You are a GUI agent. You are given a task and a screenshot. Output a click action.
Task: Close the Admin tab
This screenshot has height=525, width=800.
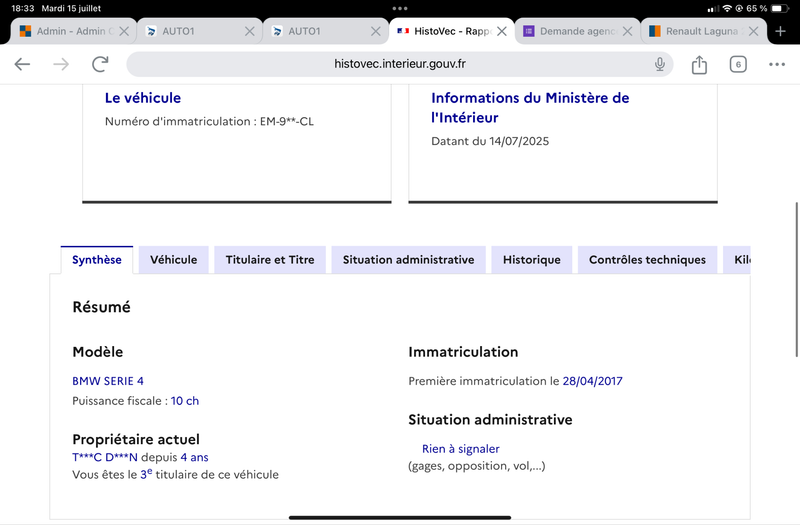click(124, 31)
